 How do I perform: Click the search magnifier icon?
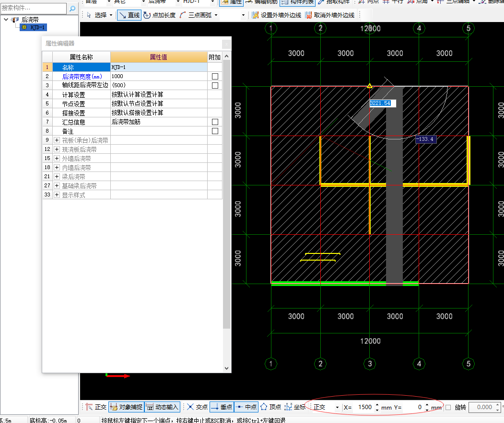pos(72,8)
